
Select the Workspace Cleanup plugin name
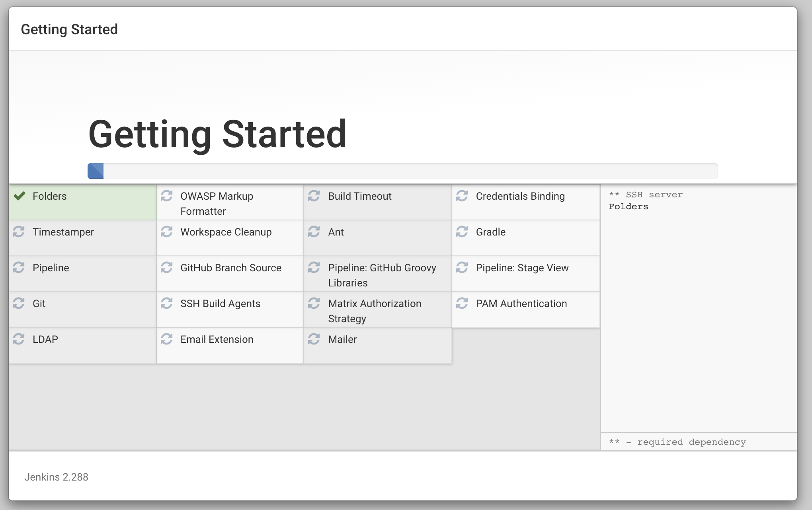click(226, 232)
